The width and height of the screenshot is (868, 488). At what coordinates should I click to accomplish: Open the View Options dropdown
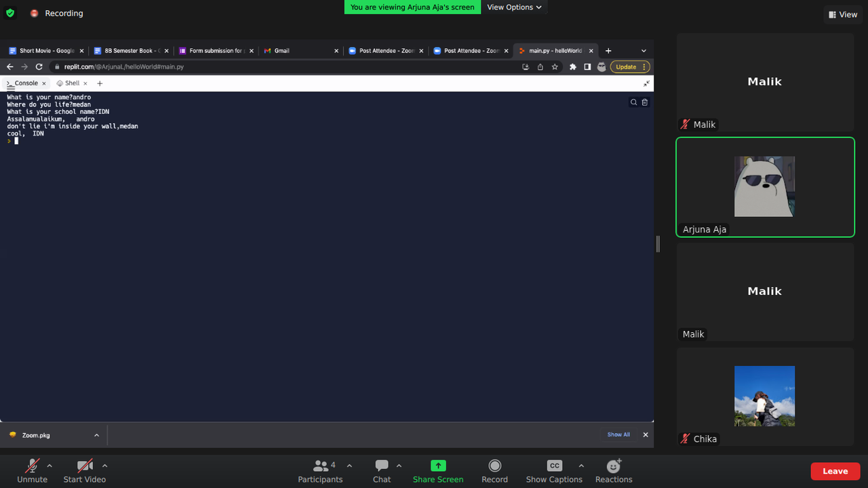click(x=513, y=7)
